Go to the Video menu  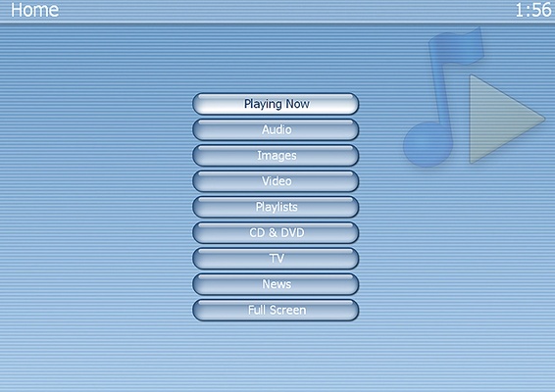click(276, 181)
